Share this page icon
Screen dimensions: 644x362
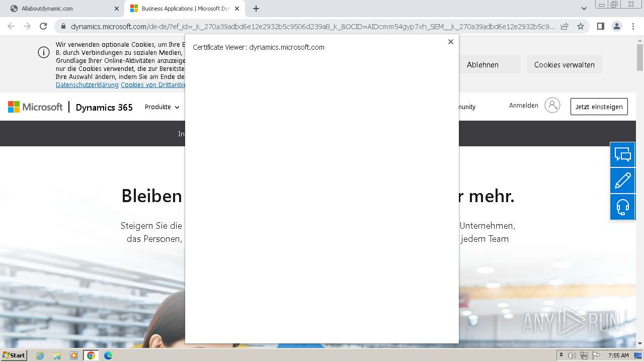[565, 27]
